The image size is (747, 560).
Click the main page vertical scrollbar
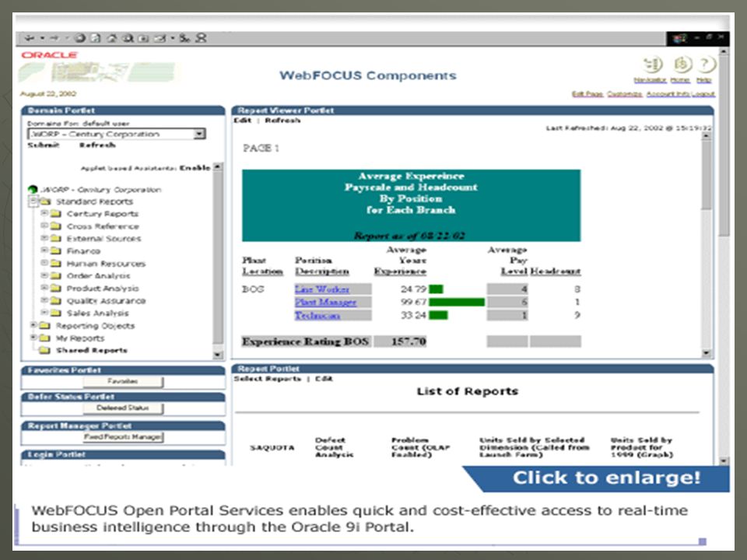click(724, 256)
